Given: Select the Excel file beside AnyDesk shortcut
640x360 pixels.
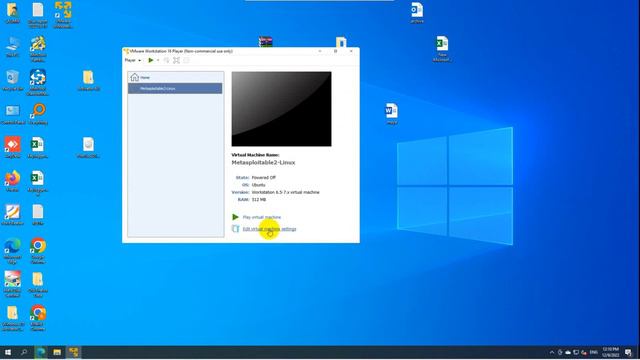Looking at the screenshot, I should click(38, 147).
